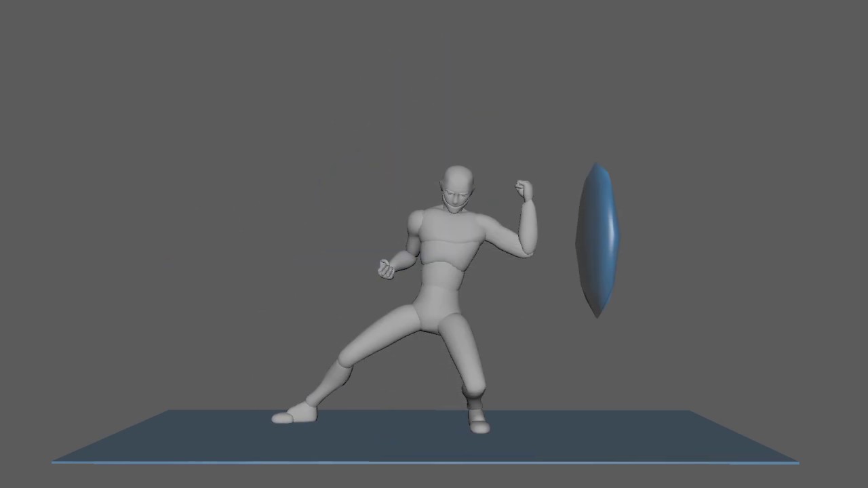Image resolution: width=868 pixels, height=488 pixels.
Task: Select the dark blue floor plane
Action: point(426,436)
